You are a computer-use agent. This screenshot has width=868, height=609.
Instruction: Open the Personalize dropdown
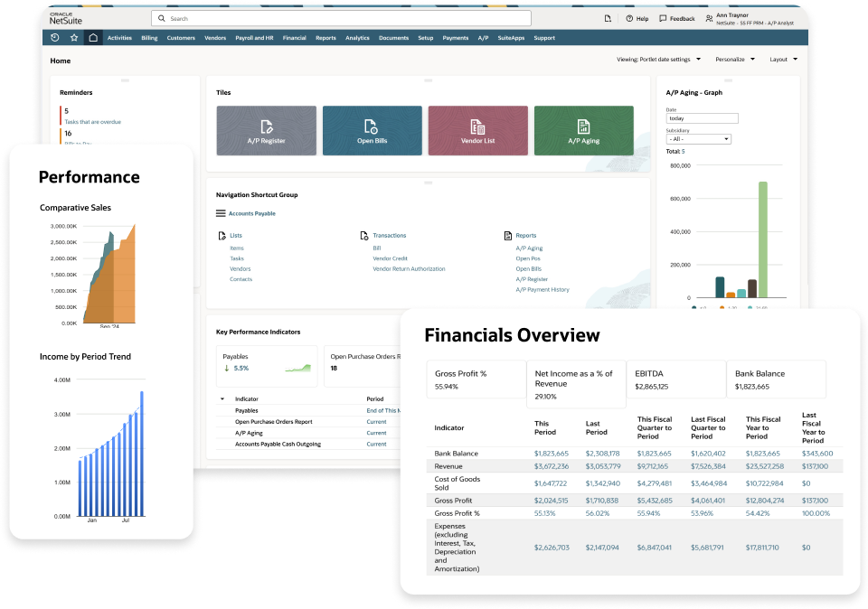pyautogui.click(x=733, y=60)
